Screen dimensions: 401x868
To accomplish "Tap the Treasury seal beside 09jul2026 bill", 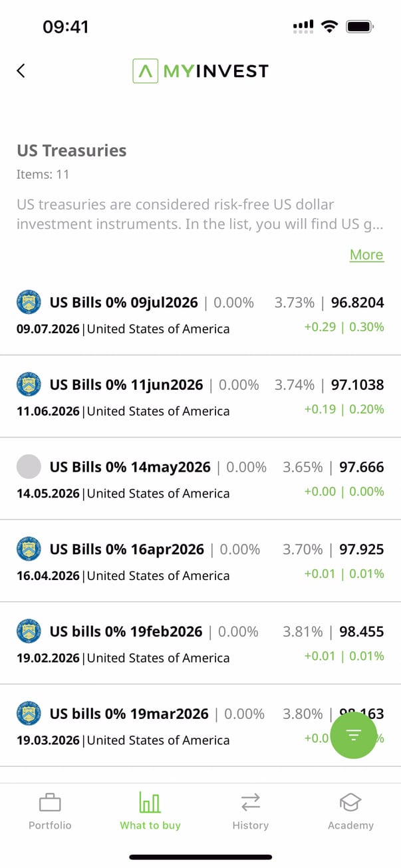I will click(x=29, y=303).
